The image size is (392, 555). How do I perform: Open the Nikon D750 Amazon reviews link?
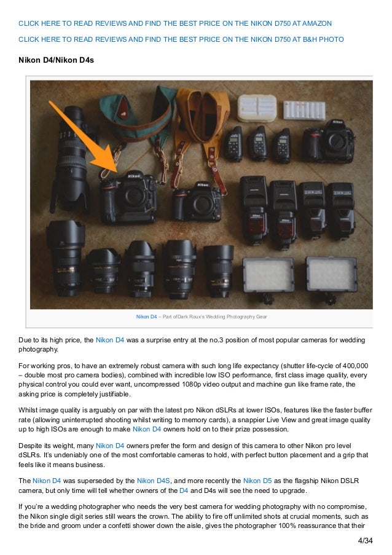click(x=175, y=23)
